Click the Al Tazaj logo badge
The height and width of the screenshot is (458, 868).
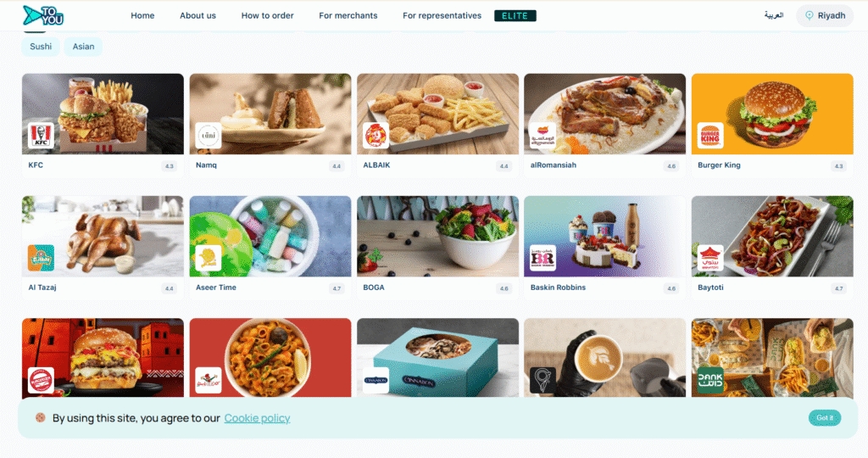pyautogui.click(x=41, y=258)
